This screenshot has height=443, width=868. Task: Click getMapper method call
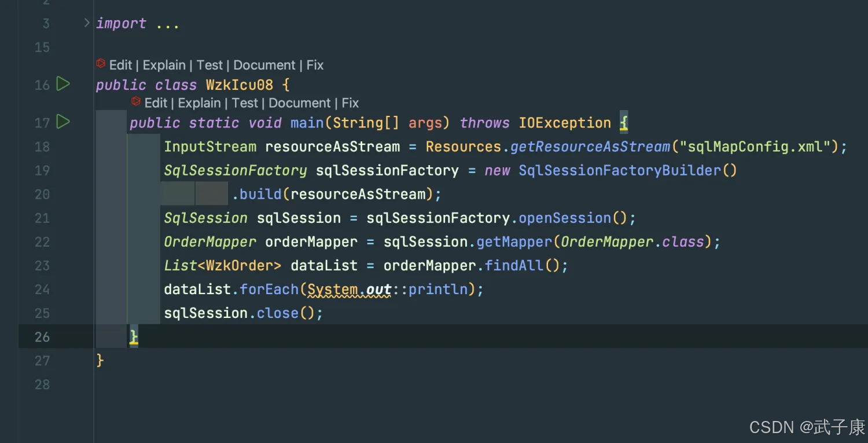514,241
